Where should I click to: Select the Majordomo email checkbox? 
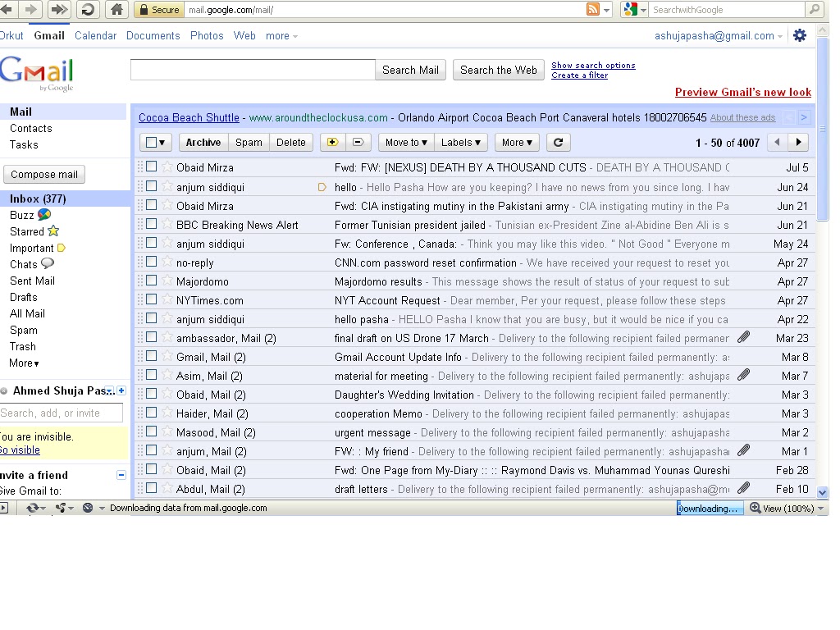(x=152, y=281)
